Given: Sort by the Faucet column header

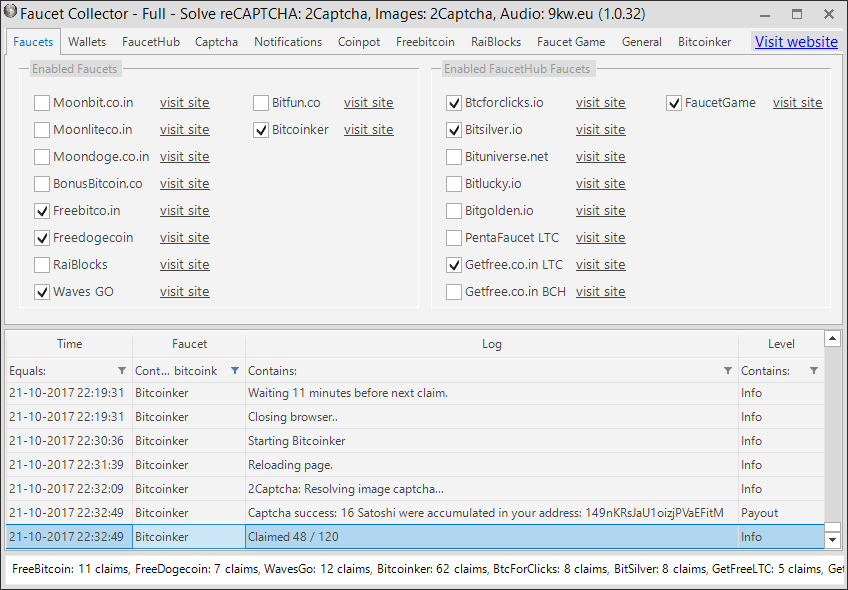Looking at the screenshot, I should pos(189,344).
